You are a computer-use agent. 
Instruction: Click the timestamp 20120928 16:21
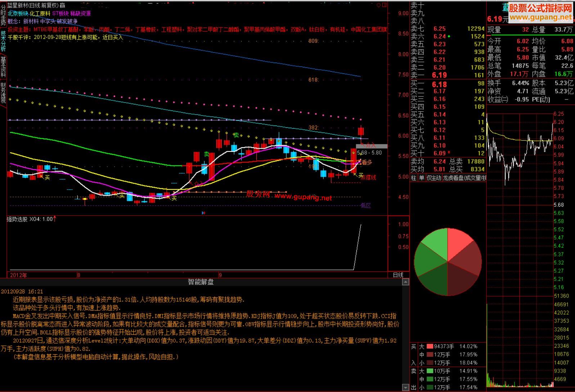22,292
